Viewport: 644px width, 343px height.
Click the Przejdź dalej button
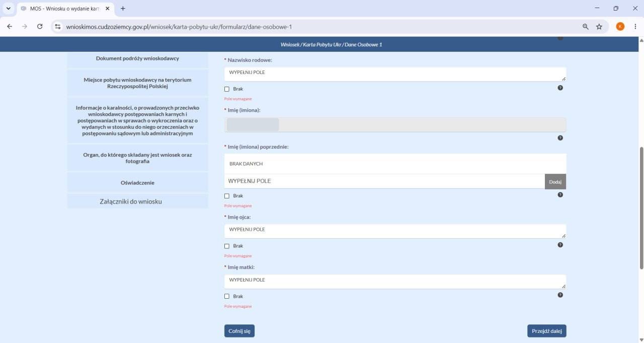pos(547,331)
